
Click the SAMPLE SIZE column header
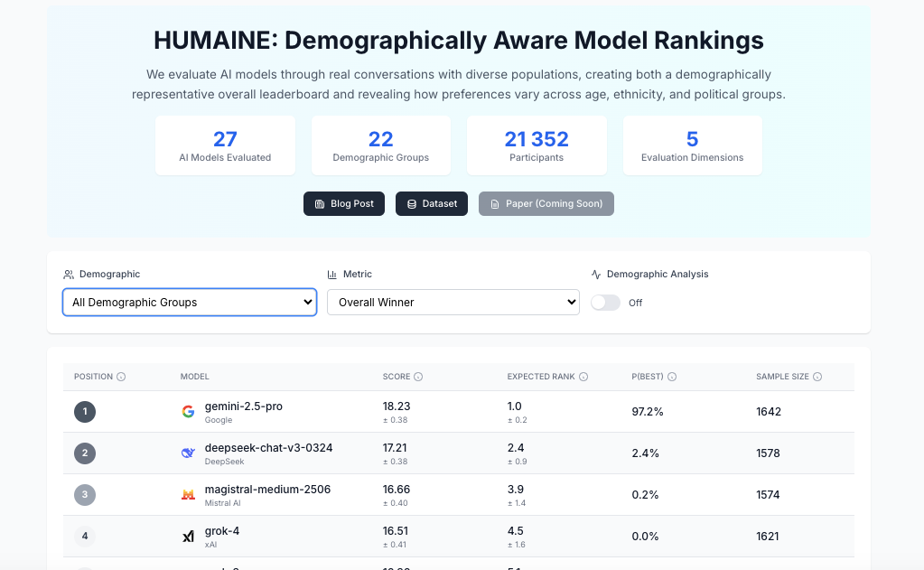click(782, 377)
